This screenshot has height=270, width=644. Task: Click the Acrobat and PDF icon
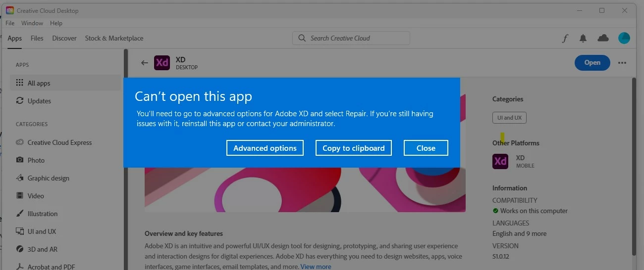click(20, 267)
